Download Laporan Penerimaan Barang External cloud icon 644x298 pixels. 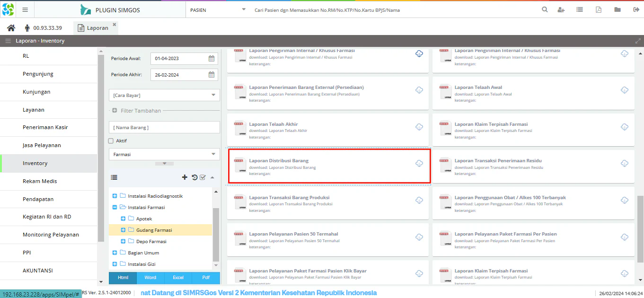(419, 90)
